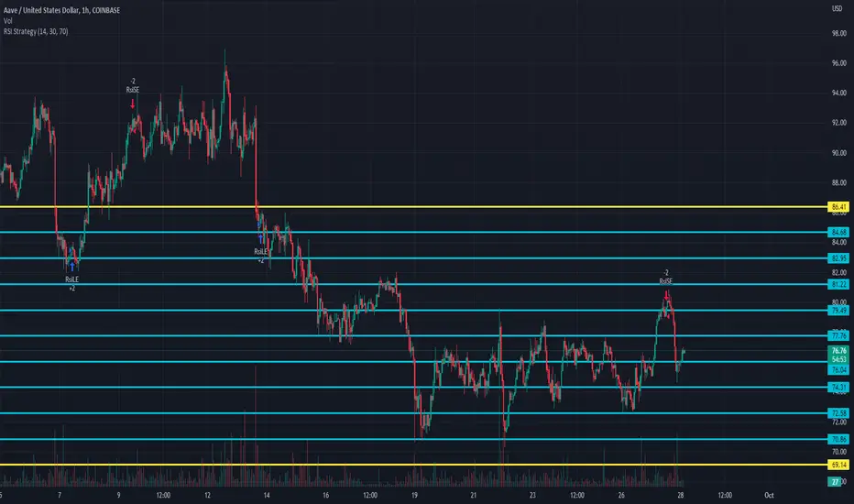854x504 pixels.
Task: Select the yellow horizontal line at 69.14
Action: pyautogui.click(x=414, y=465)
